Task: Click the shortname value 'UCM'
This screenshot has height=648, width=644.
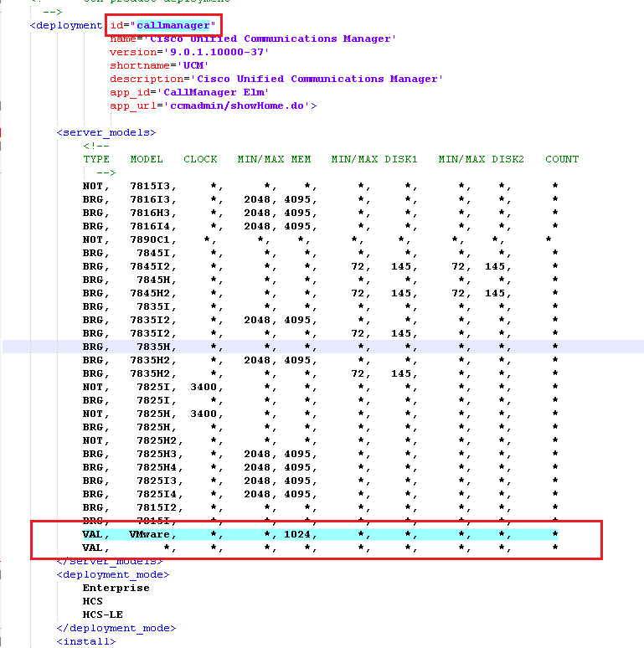Action: click(193, 65)
